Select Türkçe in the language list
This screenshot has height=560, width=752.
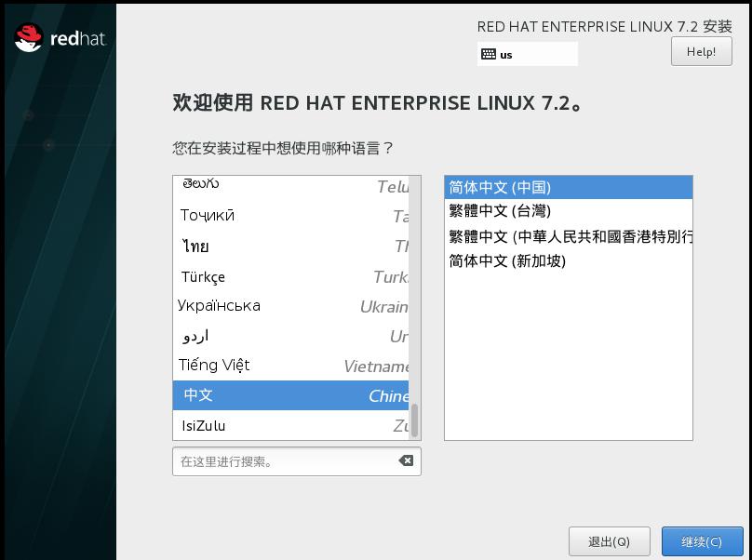click(x=290, y=277)
